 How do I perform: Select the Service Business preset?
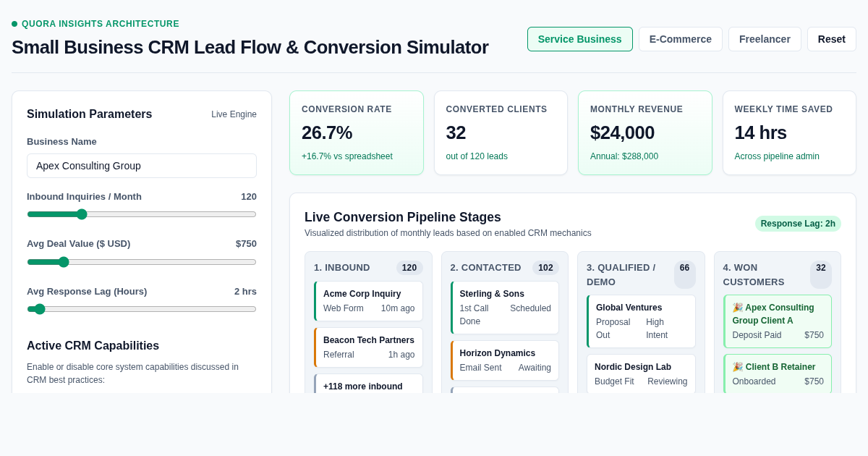coord(580,39)
